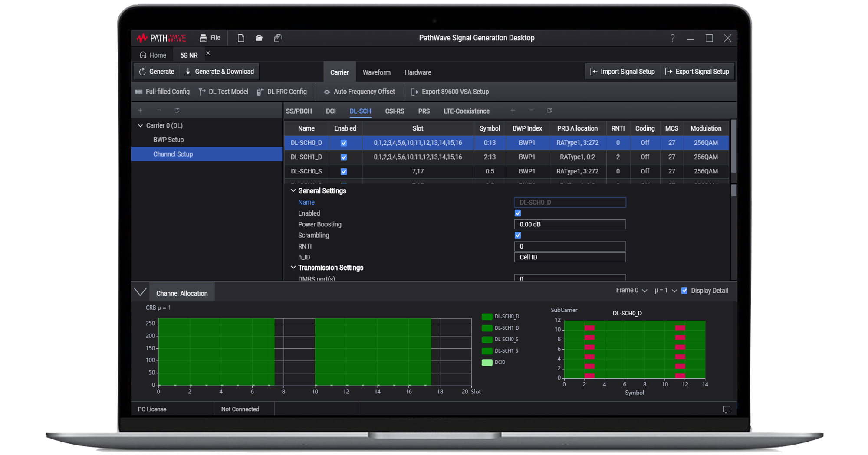The width and height of the screenshot is (868, 455).
Task: Switch to the Waveform tab
Action: click(x=376, y=72)
